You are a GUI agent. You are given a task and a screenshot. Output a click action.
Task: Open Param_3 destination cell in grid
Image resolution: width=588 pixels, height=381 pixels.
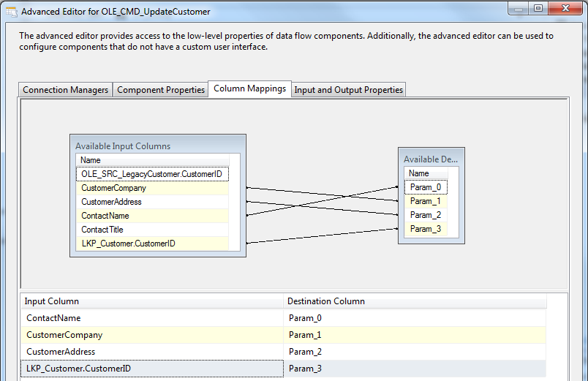pyautogui.click(x=415, y=369)
